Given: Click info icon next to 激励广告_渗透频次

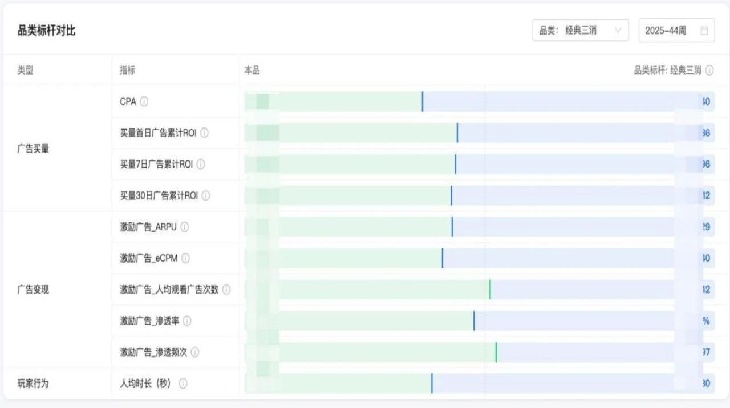Looking at the screenshot, I should point(194,352).
